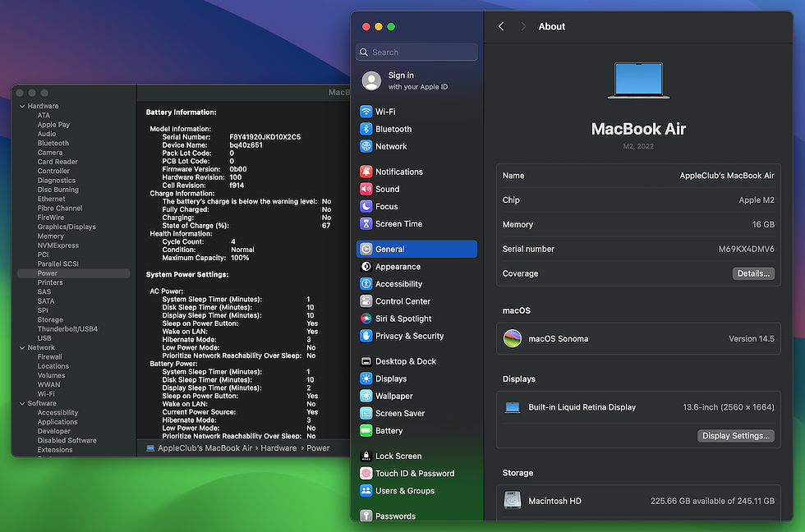This screenshot has height=532, width=805.
Task: Click the Coverage Details button
Action: 753,273
